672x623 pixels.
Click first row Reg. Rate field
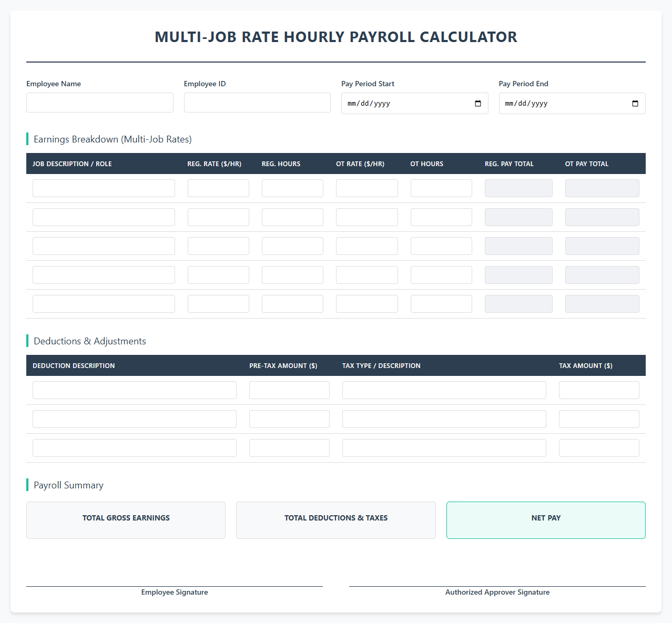(x=218, y=188)
